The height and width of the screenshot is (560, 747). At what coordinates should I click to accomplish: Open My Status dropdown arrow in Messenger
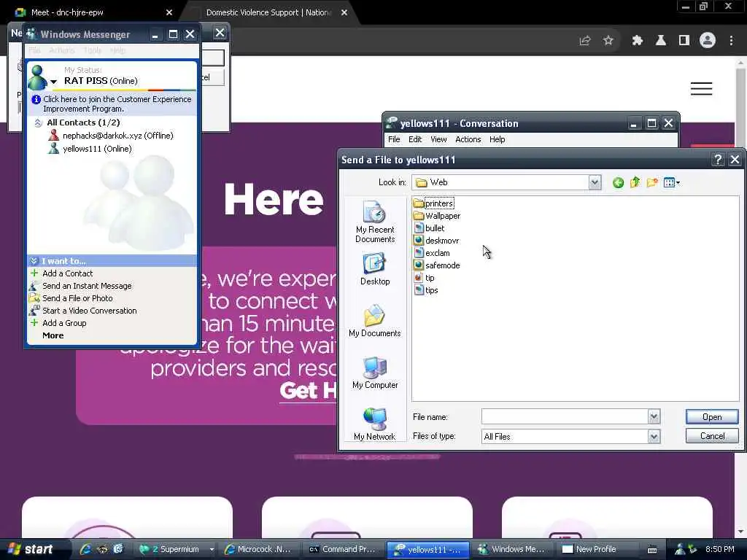tap(53, 82)
